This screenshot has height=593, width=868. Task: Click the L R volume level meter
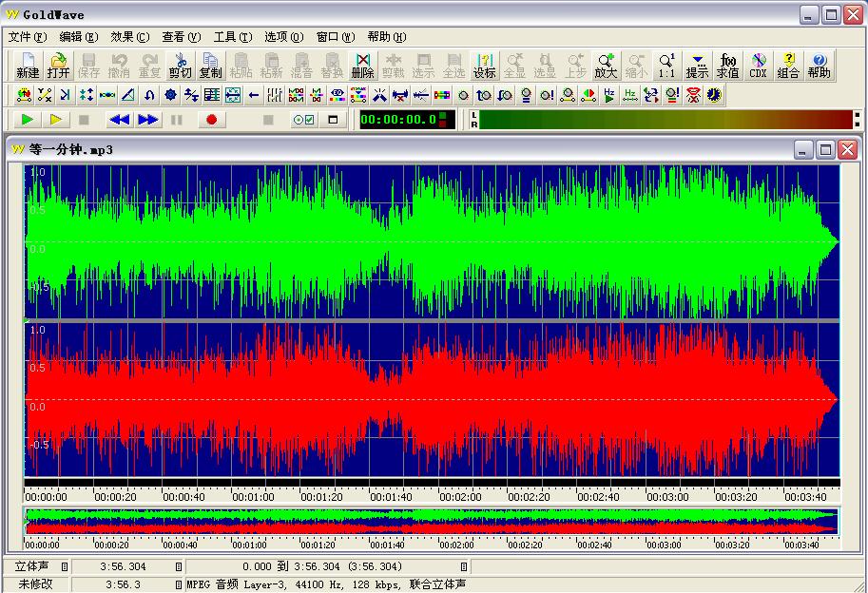pyautogui.click(x=665, y=120)
